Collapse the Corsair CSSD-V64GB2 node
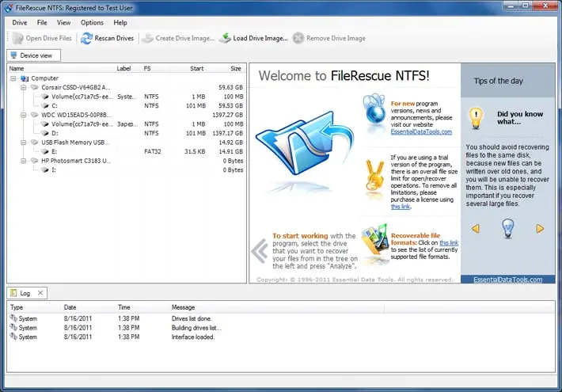562x392 pixels. pyautogui.click(x=23, y=88)
